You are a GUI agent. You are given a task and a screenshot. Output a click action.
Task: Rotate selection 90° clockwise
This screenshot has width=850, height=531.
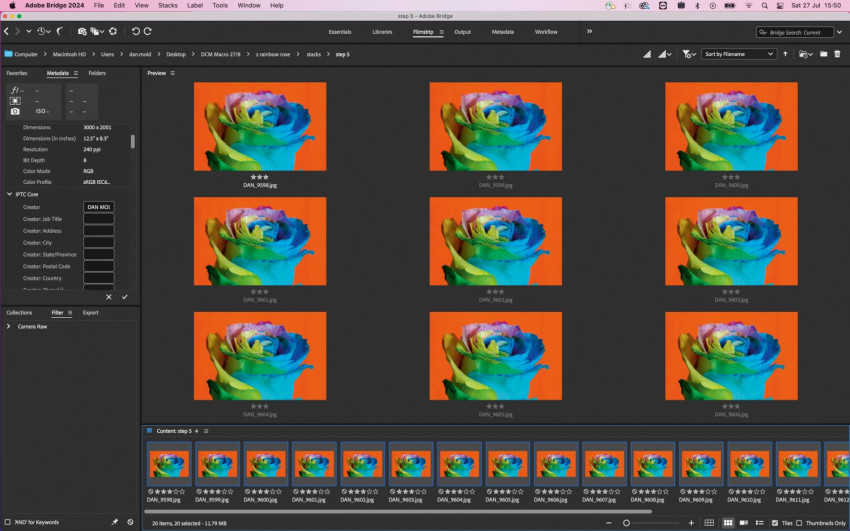pyautogui.click(x=147, y=31)
